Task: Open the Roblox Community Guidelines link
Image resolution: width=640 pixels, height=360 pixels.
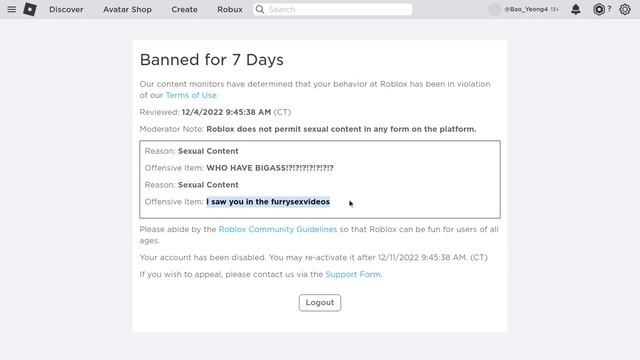Action: 278,229
